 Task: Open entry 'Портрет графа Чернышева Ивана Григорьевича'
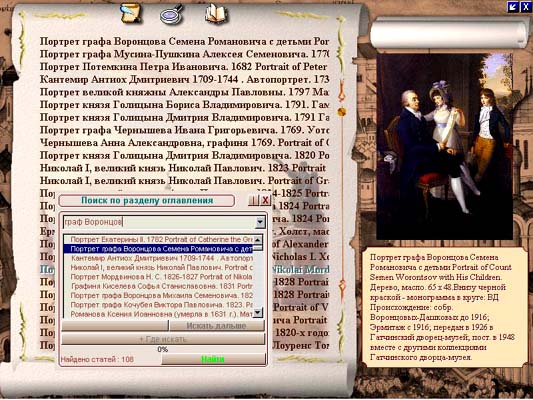pyautogui.click(x=184, y=130)
